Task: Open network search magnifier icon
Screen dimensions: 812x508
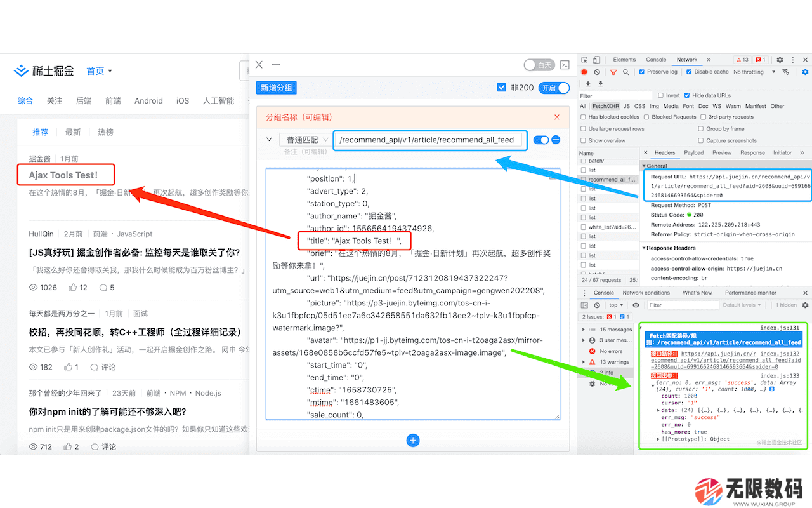Action: point(626,72)
